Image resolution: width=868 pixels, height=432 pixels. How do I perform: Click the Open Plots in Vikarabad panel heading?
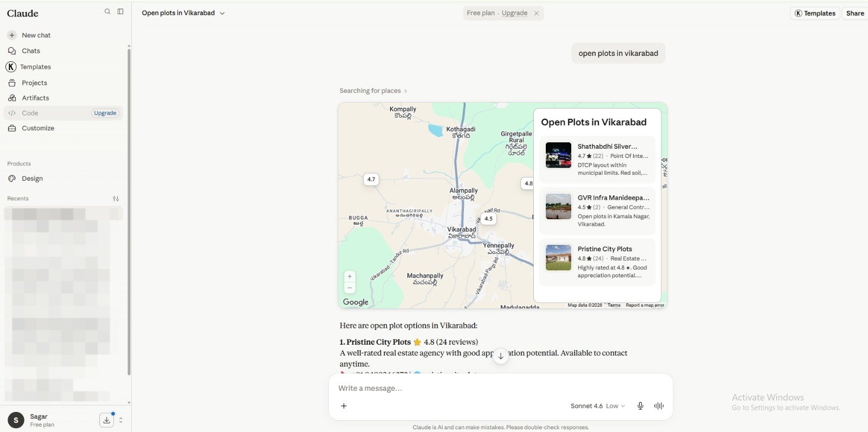tap(593, 122)
